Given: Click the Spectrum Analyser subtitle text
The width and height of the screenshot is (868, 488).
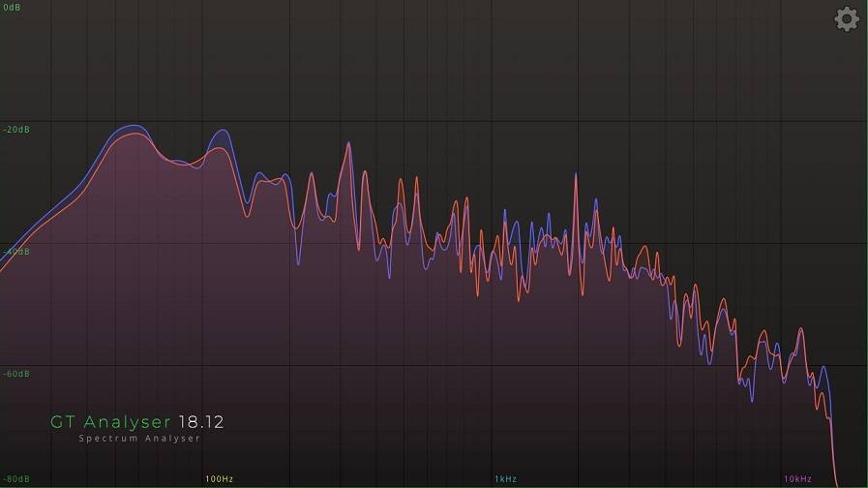Looking at the screenshot, I should point(139,439).
